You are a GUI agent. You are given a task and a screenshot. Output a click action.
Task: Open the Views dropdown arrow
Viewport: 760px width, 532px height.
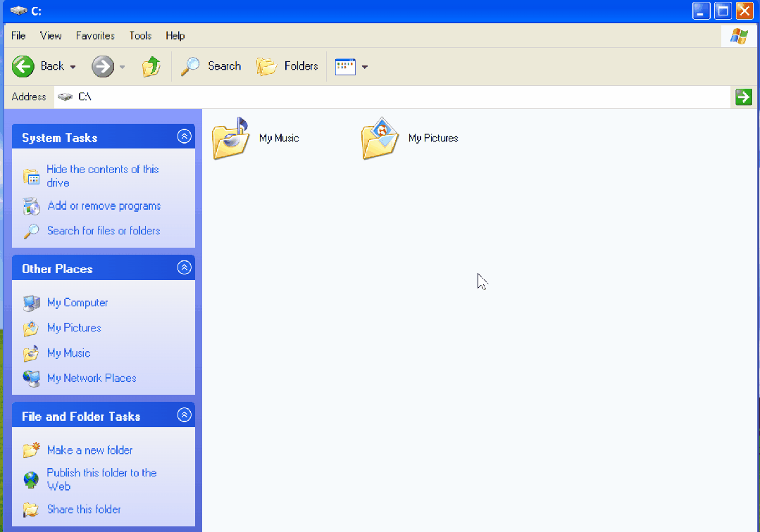(x=363, y=66)
